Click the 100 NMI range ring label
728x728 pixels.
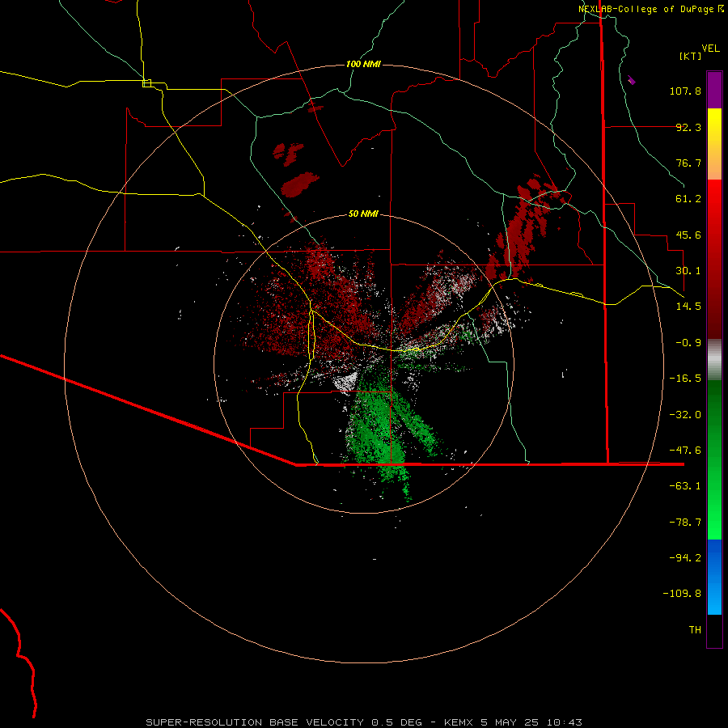(363, 64)
